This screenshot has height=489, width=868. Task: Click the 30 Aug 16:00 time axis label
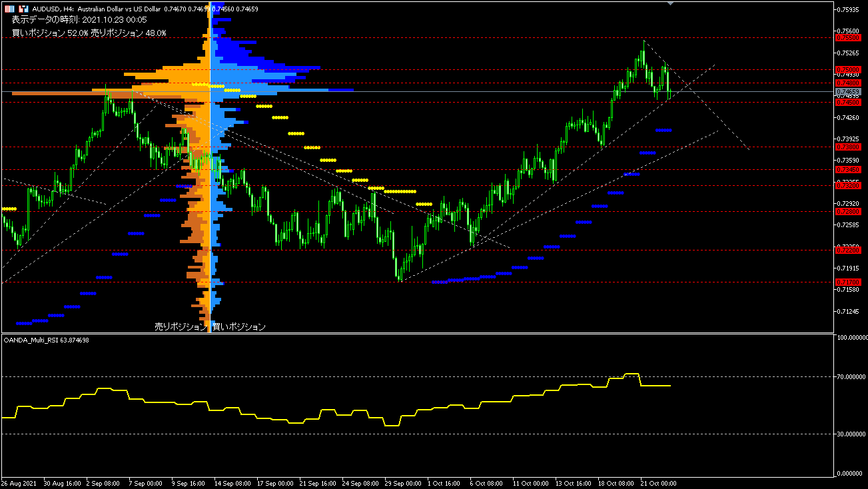pos(63,483)
